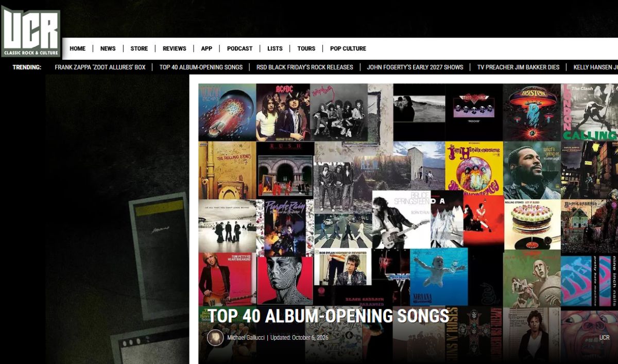This screenshot has width=618, height=364.
Task: Go to the Tours section
Action: pyautogui.click(x=306, y=48)
